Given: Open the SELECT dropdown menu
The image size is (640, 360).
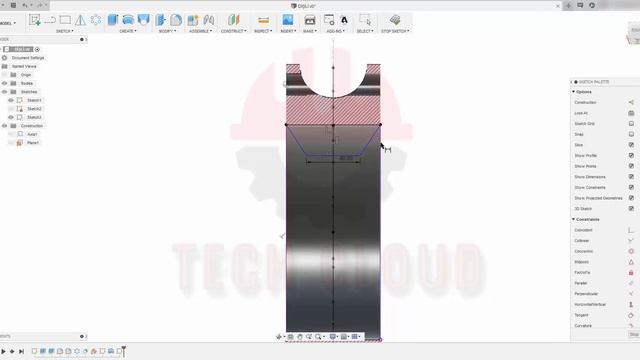Looking at the screenshot, I should point(365,31).
